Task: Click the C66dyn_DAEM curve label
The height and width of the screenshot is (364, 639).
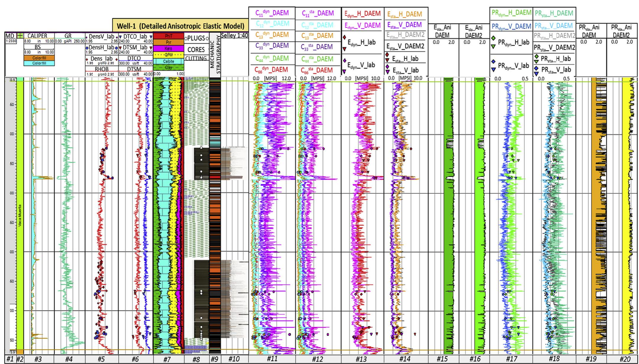Action: 271,70
